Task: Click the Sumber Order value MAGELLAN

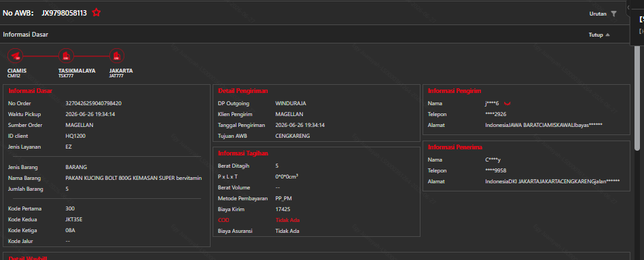Action: [79, 125]
